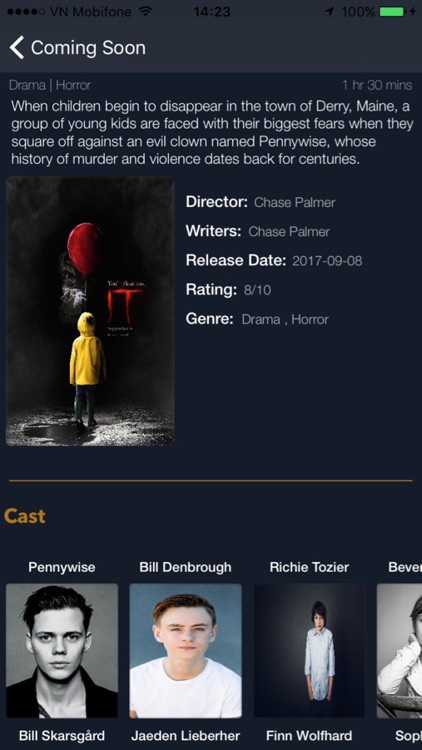Image resolution: width=422 pixels, height=750 pixels.
Task: Tap writer name Chase Palmer
Action: (x=289, y=232)
